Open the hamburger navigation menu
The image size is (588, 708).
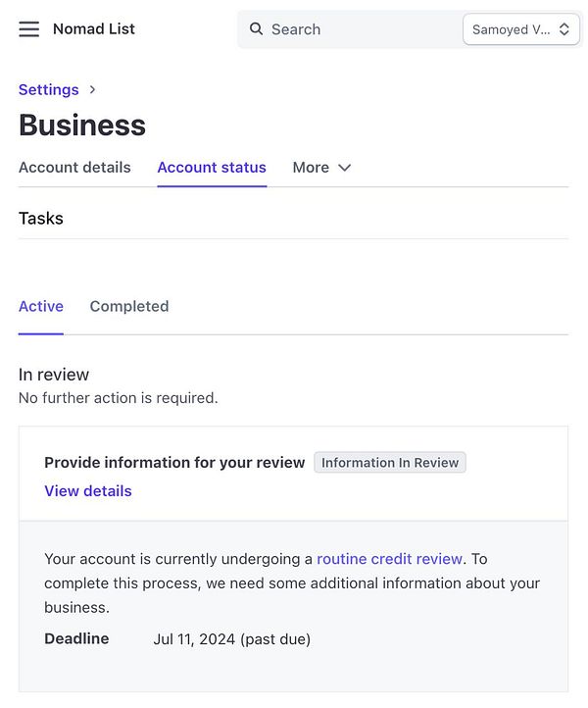tap(29, 29)
